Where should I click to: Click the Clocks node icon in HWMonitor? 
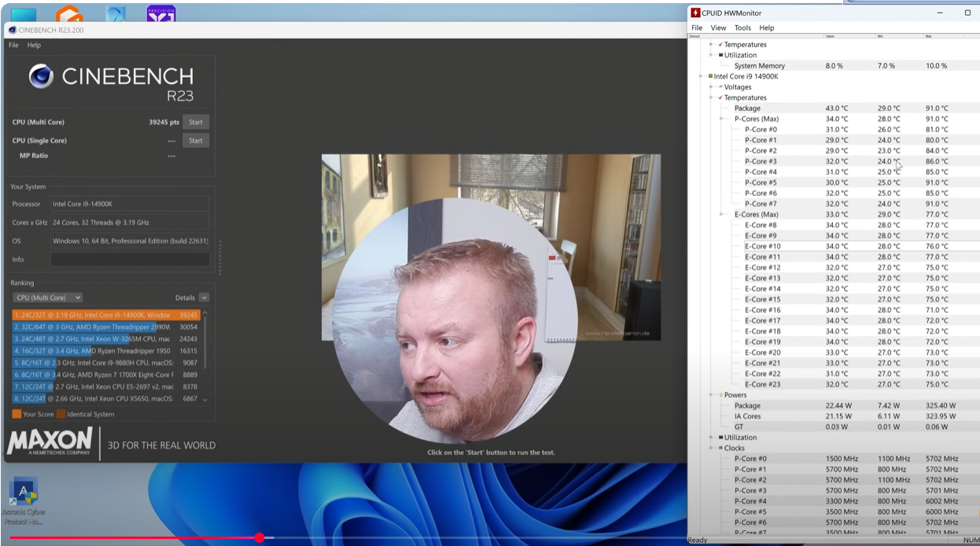point(720,448)
